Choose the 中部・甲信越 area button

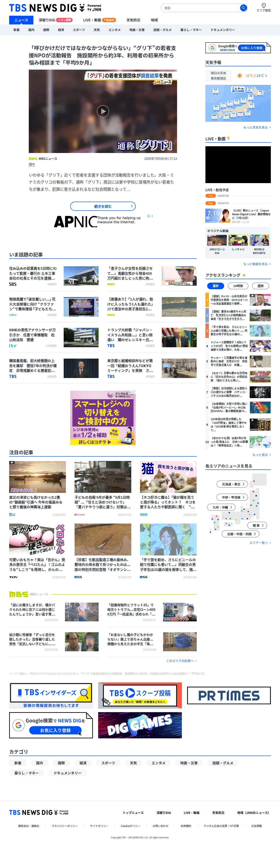232,497
